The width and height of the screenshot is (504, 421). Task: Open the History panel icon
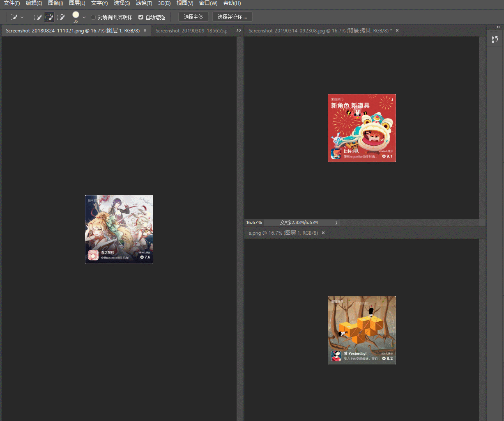point(495,39)
